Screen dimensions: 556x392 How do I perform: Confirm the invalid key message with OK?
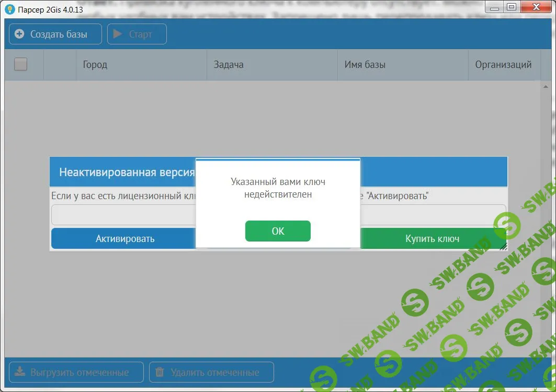coord(278,231)
